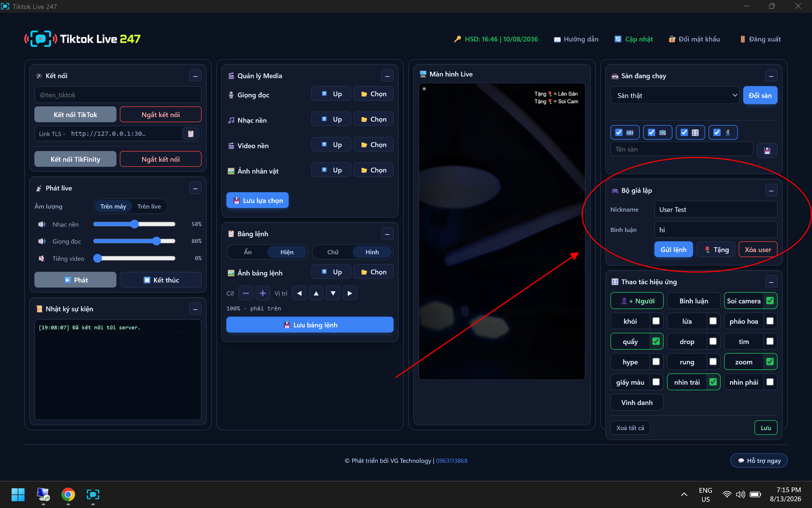Adjust the Tiếng video volume slider
The image size is (812, 508).
(x=134, y=258)
